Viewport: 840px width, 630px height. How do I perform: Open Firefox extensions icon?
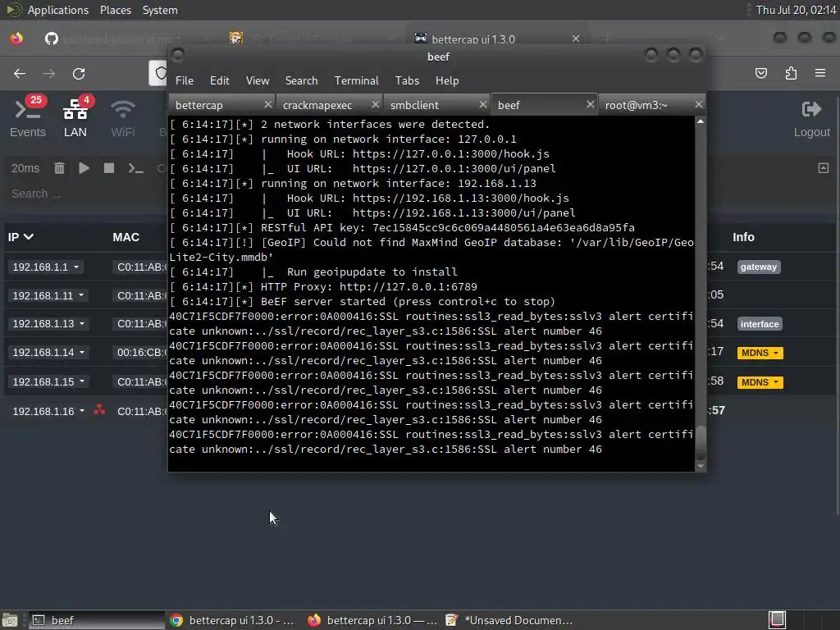coord(791,73)
